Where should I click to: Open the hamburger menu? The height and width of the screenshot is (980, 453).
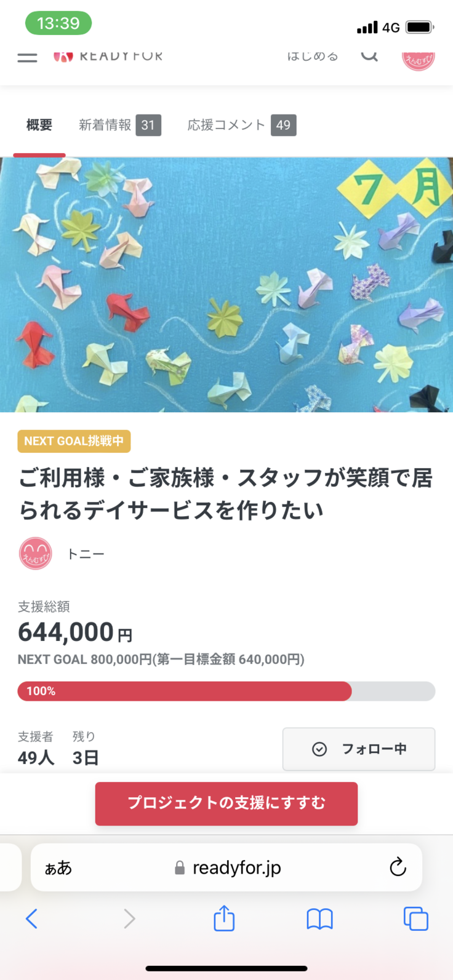[x=27, y=58]
